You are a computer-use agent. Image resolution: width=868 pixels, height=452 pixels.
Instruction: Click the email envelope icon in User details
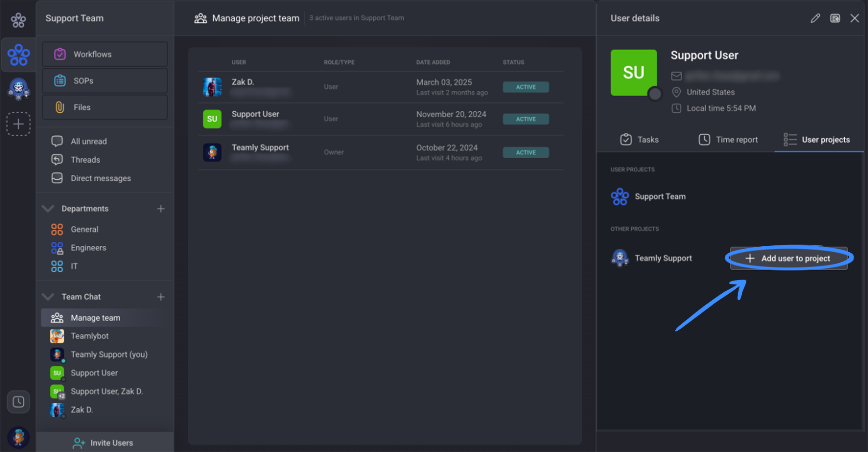click(676, 76)
